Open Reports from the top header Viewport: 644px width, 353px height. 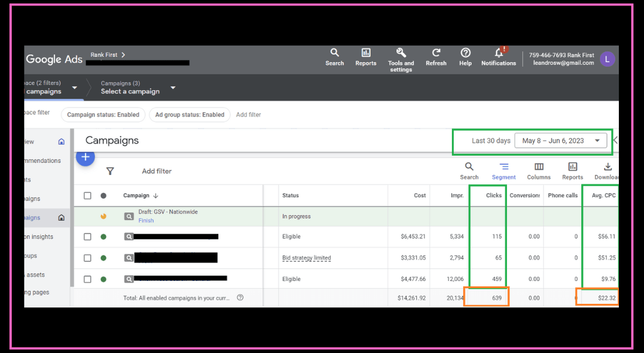pos(366,54)
